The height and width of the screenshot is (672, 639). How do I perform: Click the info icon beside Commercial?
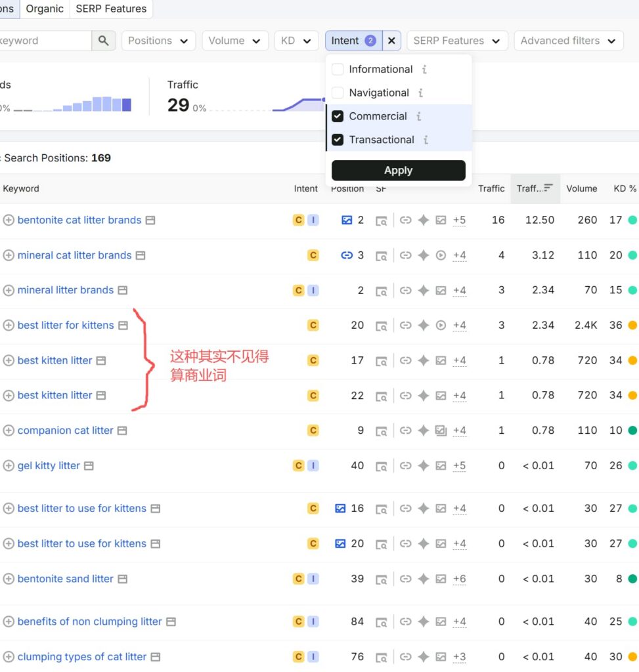[418, 116]
